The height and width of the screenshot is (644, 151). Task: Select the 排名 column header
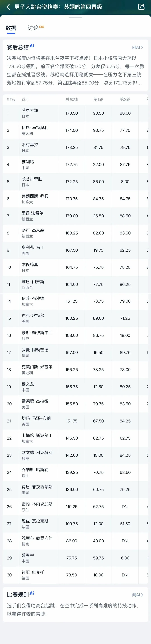tap(11, 99)
